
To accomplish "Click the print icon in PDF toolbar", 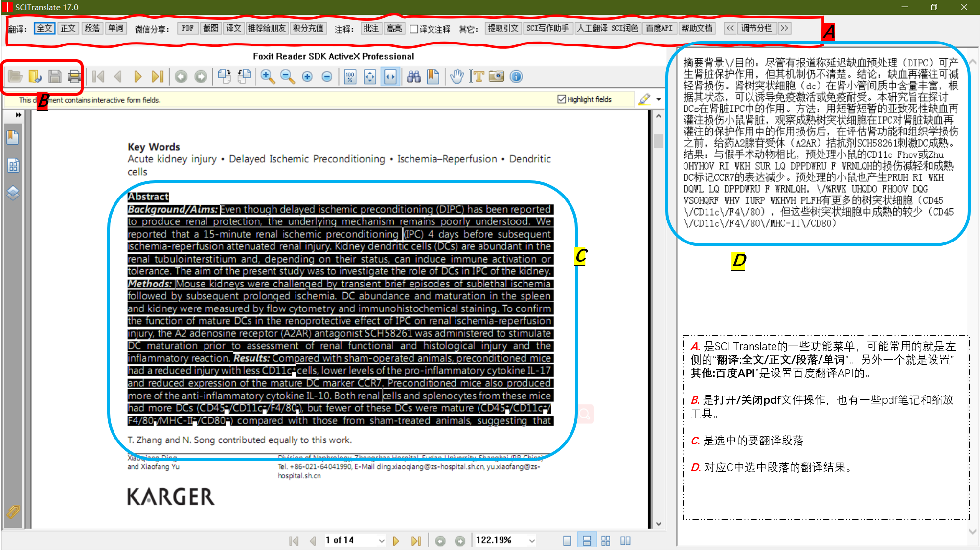I will point(74,77).
